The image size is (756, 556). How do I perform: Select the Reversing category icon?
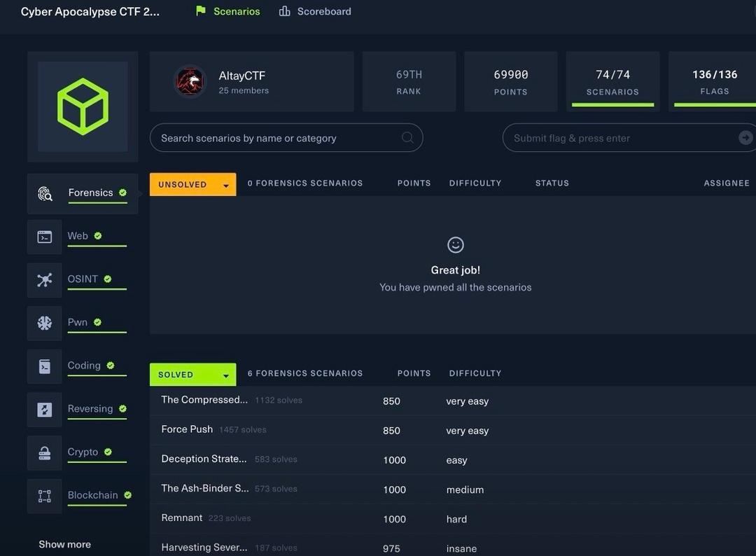tap(44, 410)
